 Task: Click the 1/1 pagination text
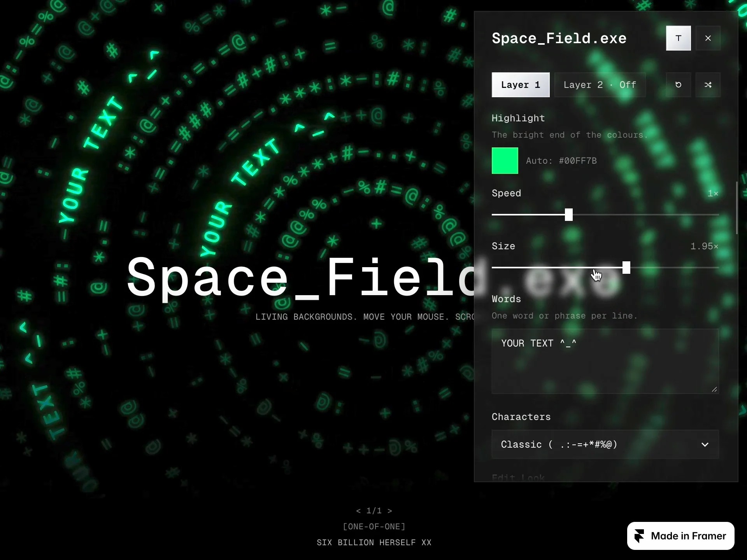(374, 511)
